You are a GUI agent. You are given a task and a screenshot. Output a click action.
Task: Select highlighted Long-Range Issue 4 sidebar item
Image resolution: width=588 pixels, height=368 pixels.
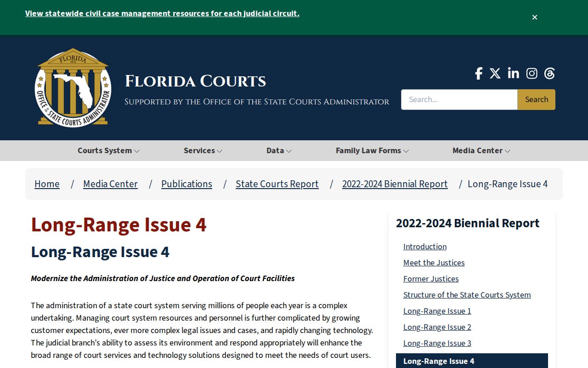coord(472,361)
